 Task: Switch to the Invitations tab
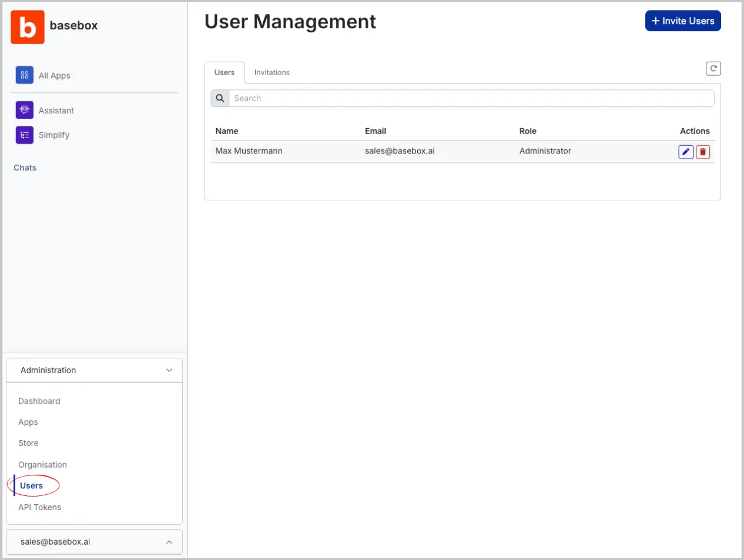(272, 72)
